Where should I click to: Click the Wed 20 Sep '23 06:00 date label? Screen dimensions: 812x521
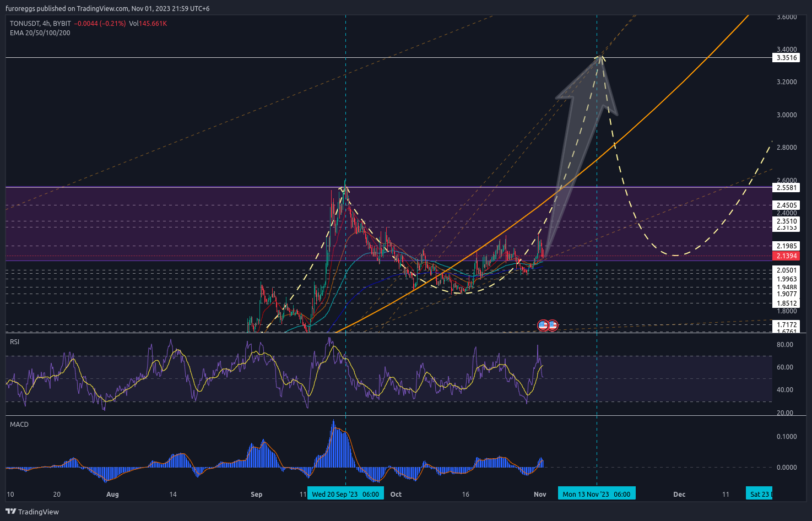pyautogui.click(x=345, y=494)
